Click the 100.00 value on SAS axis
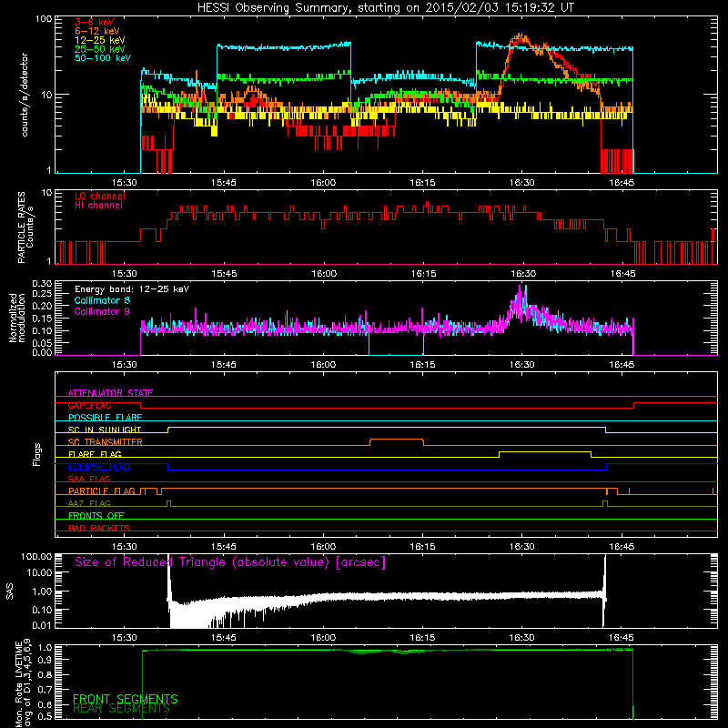The height and width of the screenshot is (728, 728). pyautogui.click(x=36, y=556)
